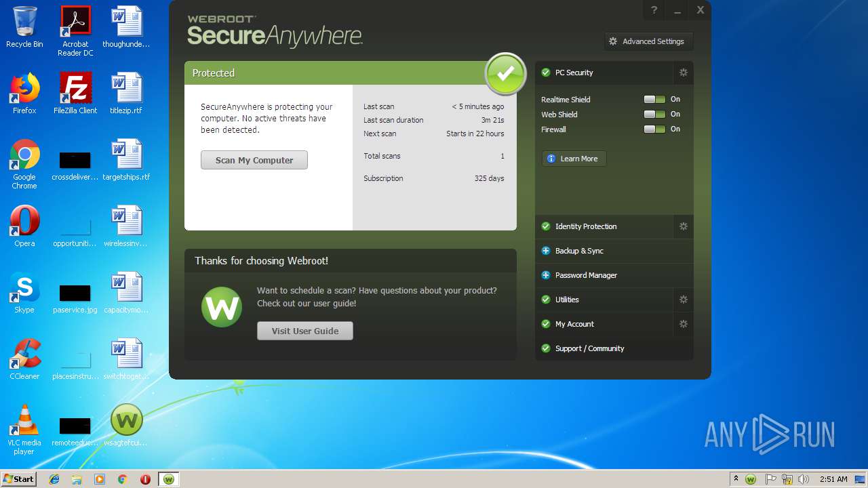Image resolution: width=868 pixels, height=488 pixels.
Task: Toggle the Firewall switch
Action: (654, 129)
